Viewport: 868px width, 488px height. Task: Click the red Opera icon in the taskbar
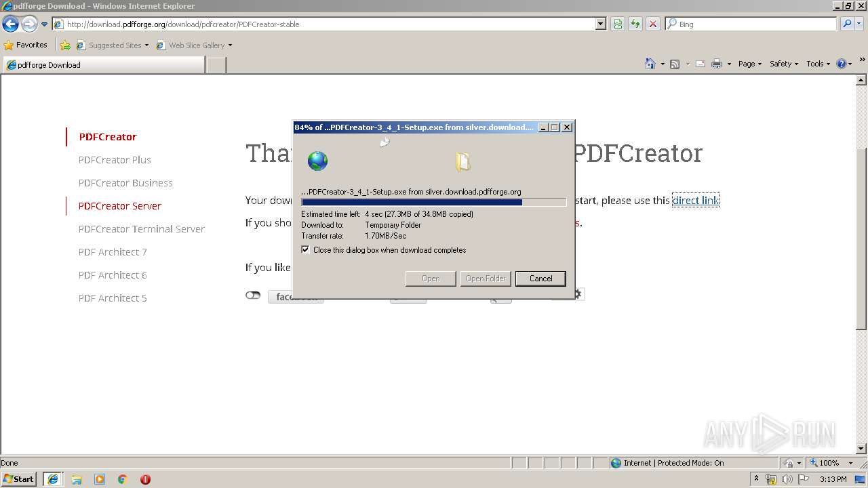point(145,479)
